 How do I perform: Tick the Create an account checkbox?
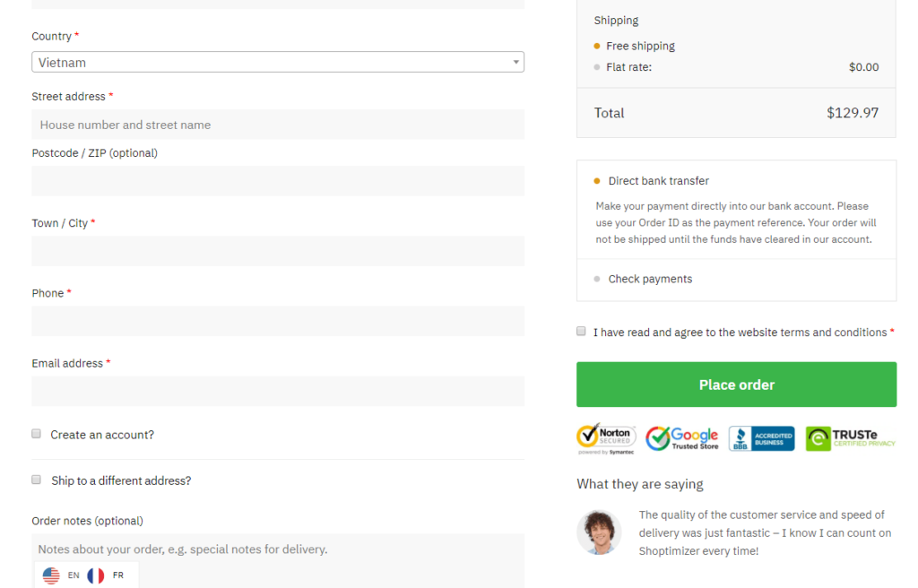point(37,434)
